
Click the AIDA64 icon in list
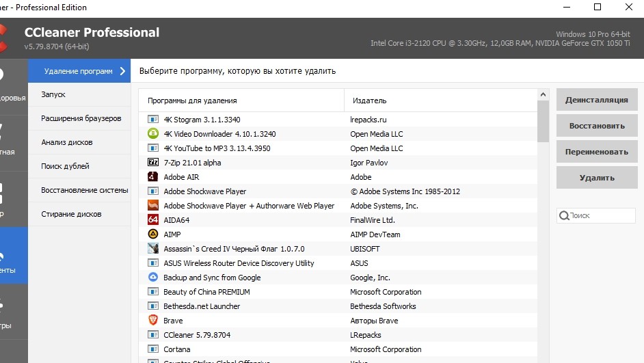(x=153, y=220)
